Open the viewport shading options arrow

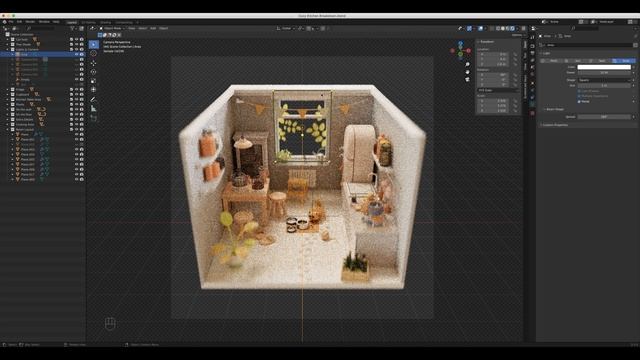click(517, 29)
